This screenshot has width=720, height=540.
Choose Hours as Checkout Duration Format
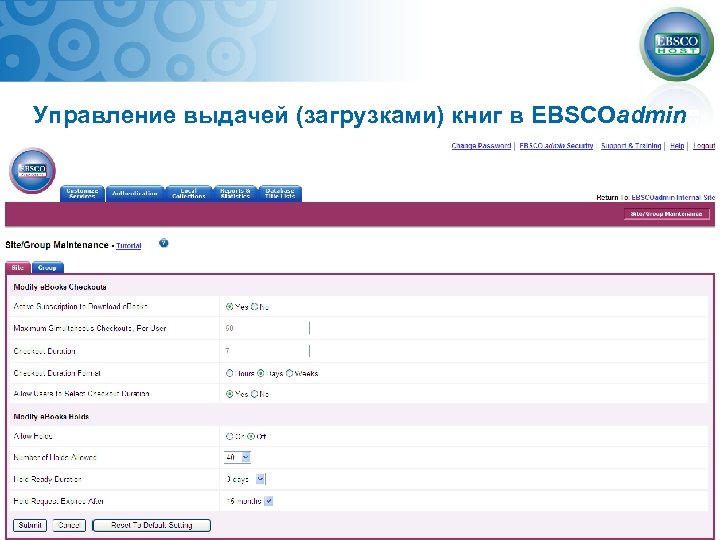[x=229, y=373]
